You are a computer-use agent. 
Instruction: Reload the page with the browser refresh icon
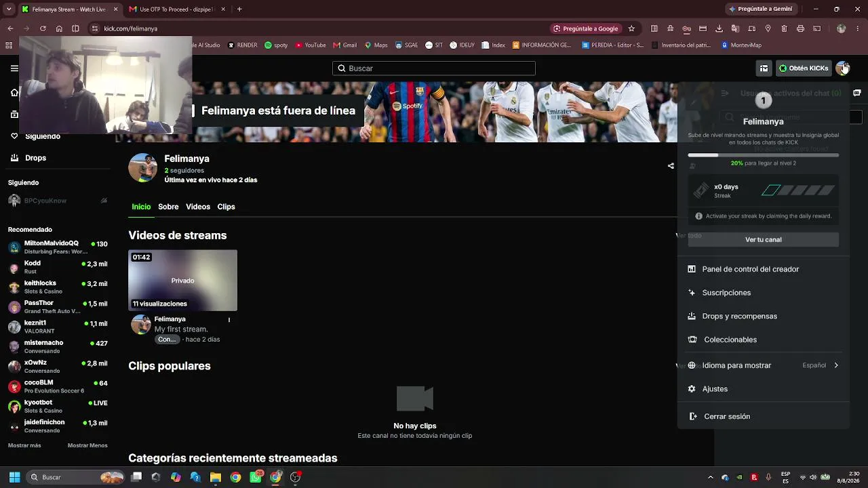[43, 28]
